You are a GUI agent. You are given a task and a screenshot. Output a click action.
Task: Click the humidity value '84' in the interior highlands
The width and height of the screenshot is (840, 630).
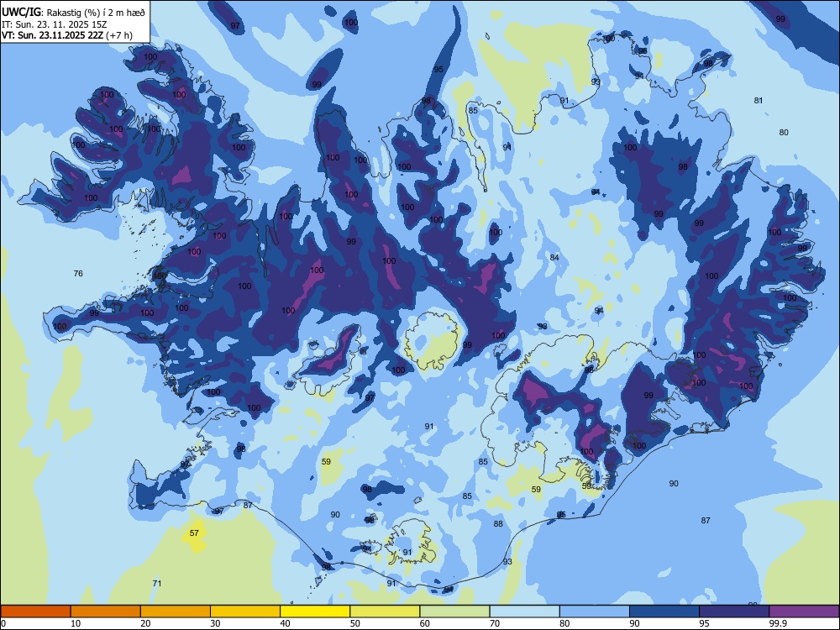click(554, 258)
